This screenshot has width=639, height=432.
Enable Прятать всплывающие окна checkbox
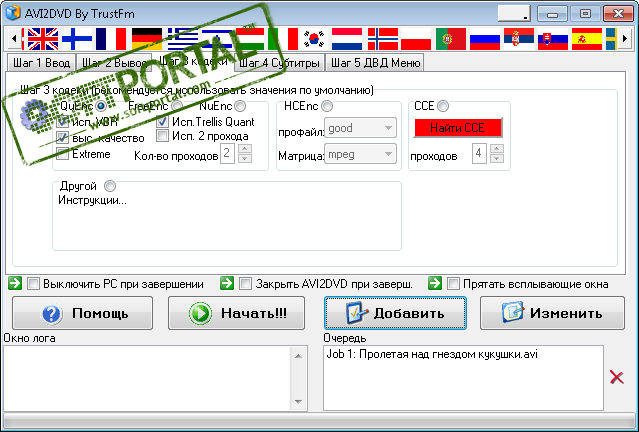coord(453,284)
